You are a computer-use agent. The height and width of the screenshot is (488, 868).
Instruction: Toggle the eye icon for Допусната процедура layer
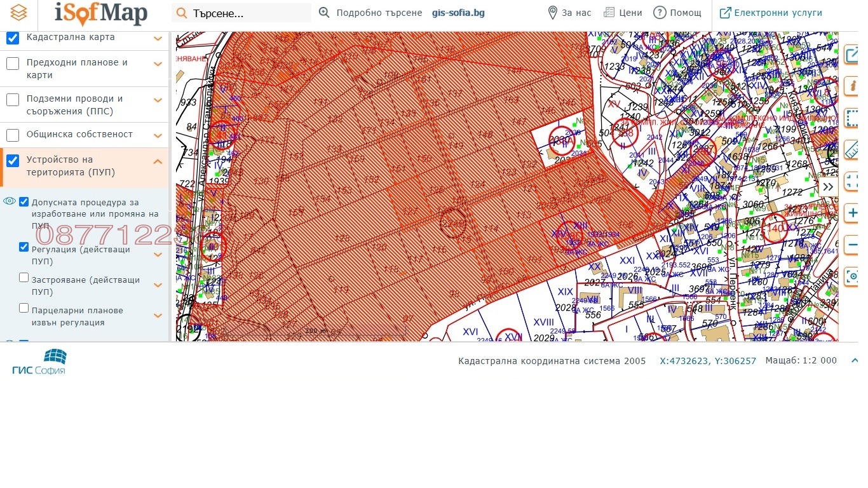click(9, 201)
